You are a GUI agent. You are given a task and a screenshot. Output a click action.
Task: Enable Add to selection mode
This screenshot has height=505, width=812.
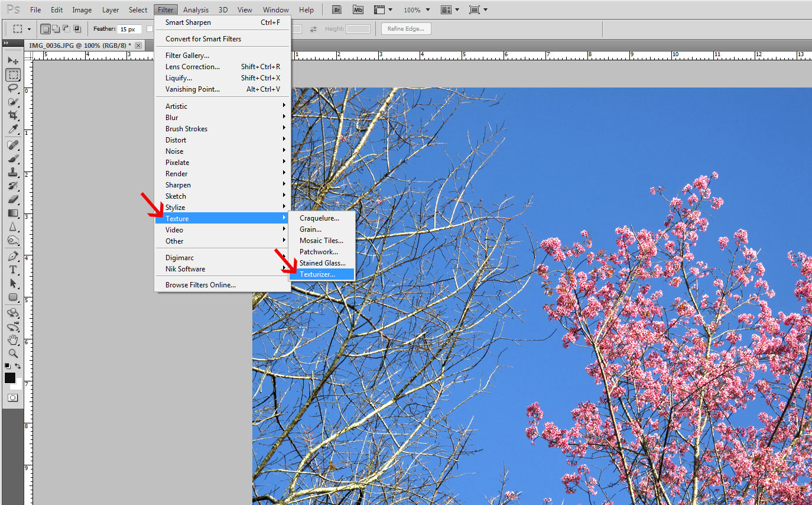[56, 29]
